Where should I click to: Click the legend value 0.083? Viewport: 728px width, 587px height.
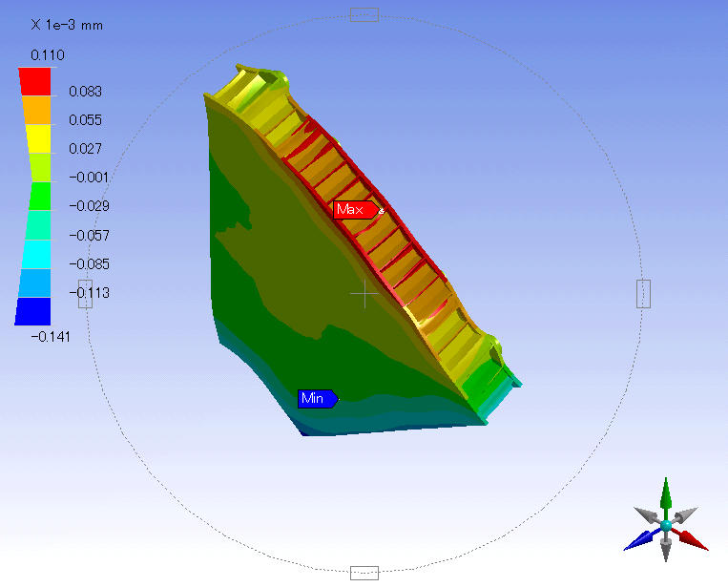(86, 92)
